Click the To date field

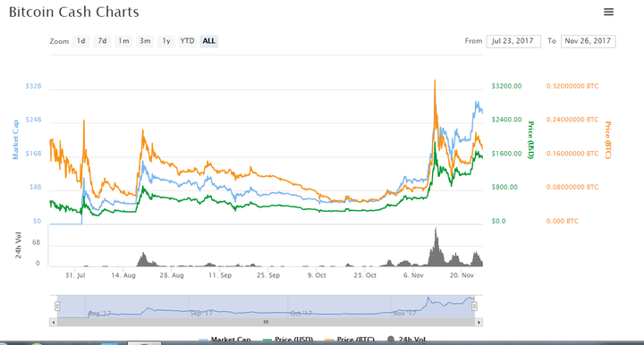(x=588, y=41)
